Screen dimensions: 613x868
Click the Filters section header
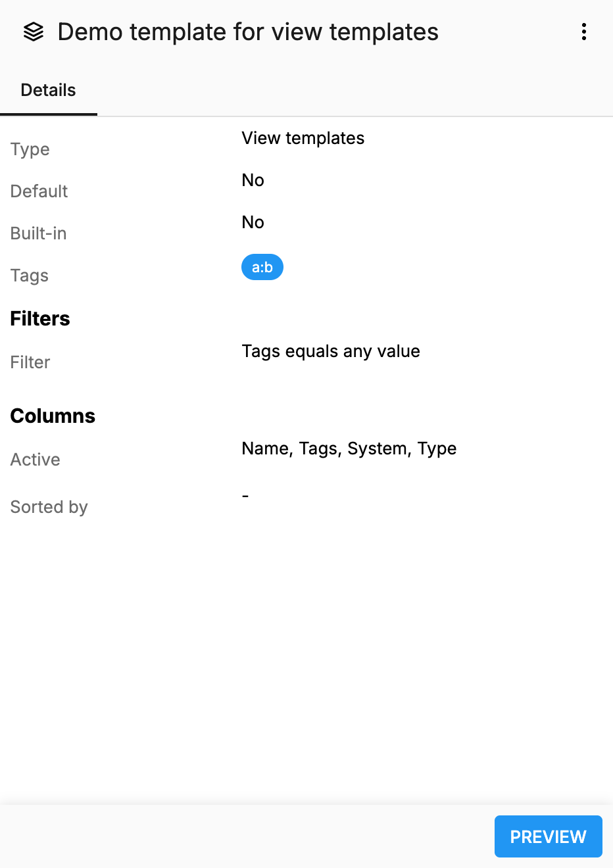40,318
